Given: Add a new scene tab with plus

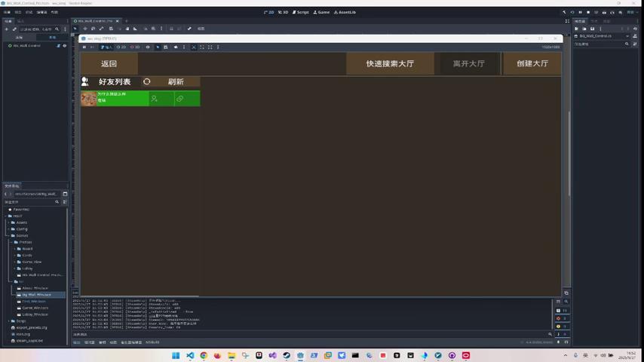Looking at the screenshot, I should point(126,21).
